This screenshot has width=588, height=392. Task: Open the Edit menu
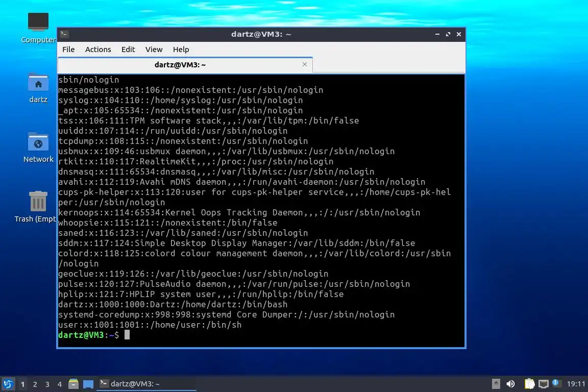(128, 50)
